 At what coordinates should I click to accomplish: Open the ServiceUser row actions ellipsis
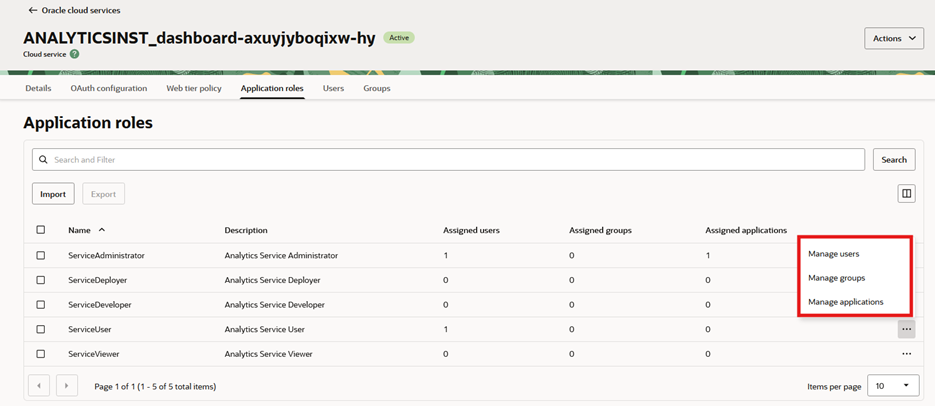coord(906,329)
